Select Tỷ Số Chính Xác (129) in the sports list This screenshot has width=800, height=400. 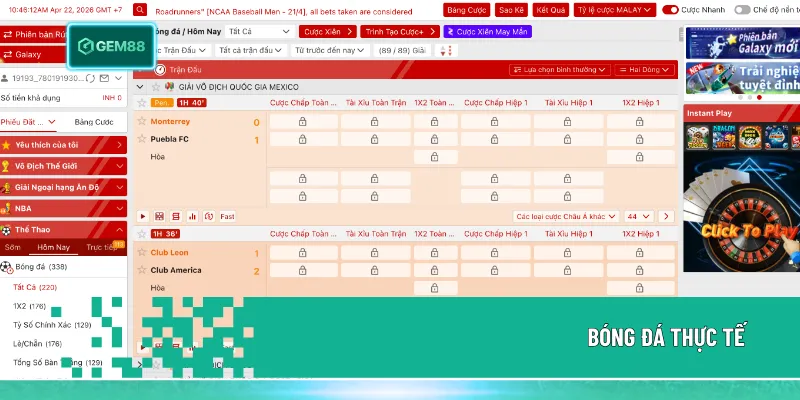52,324
